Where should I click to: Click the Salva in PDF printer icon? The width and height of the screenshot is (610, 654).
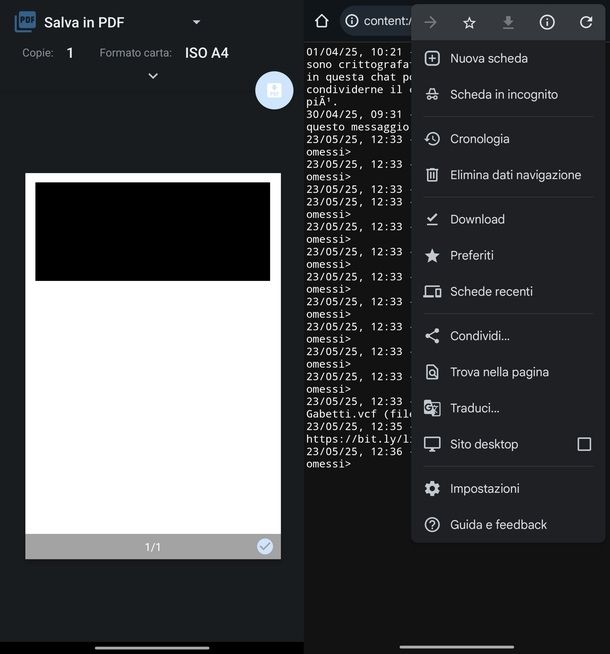(x=25, y=22)
